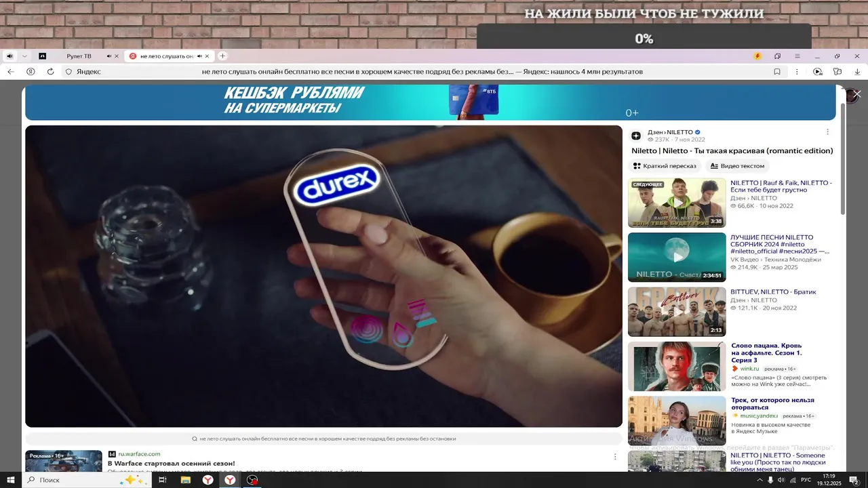Open the wink.ru source link
868x488 pixels.
[x=751, y=369]
